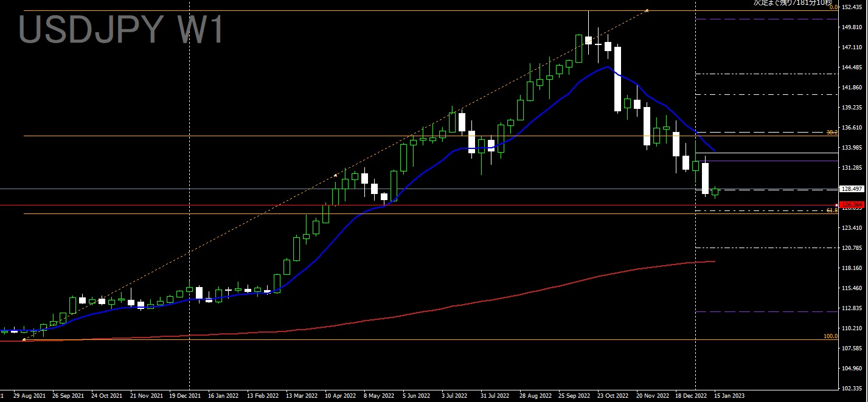Select the red horizontal line at 126.364

tap(419, 205)
